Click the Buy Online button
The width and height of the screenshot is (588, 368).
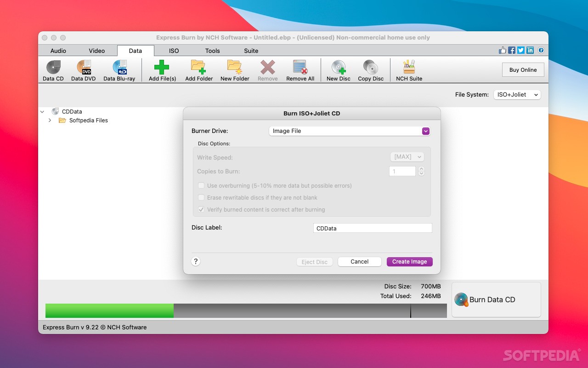tap(523, 70)
